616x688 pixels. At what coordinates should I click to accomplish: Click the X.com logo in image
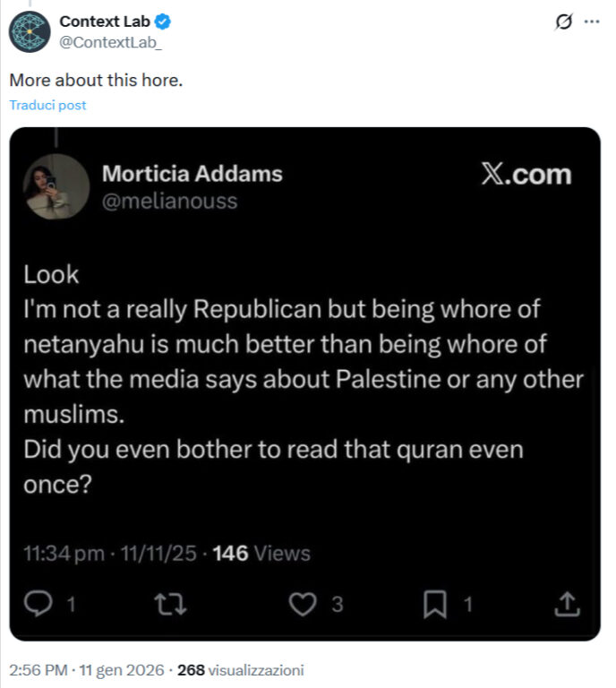526,174
